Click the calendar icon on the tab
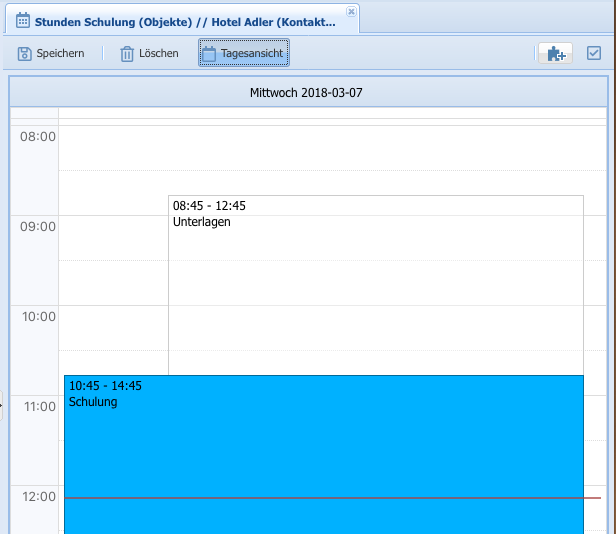Screen dimensions: 616x534 click(x=23, y=20)
